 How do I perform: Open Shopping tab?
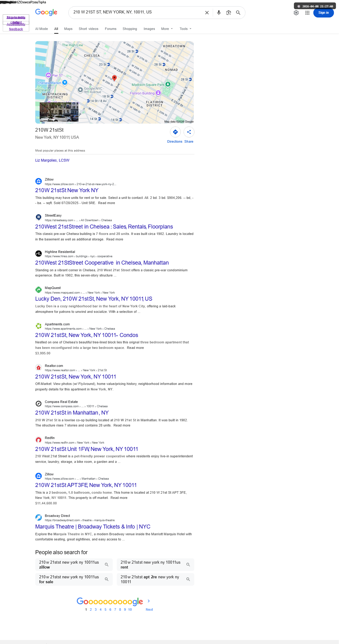(x=130, y=29)
